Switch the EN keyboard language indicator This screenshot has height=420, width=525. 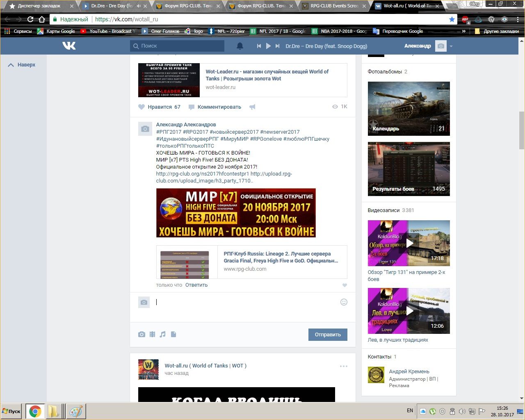click(x=410, y=411)
